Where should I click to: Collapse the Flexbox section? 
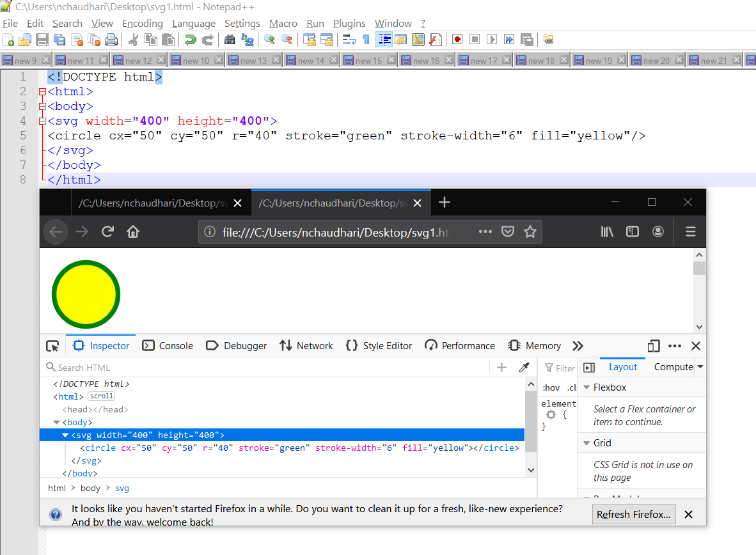tap(587, 387)
